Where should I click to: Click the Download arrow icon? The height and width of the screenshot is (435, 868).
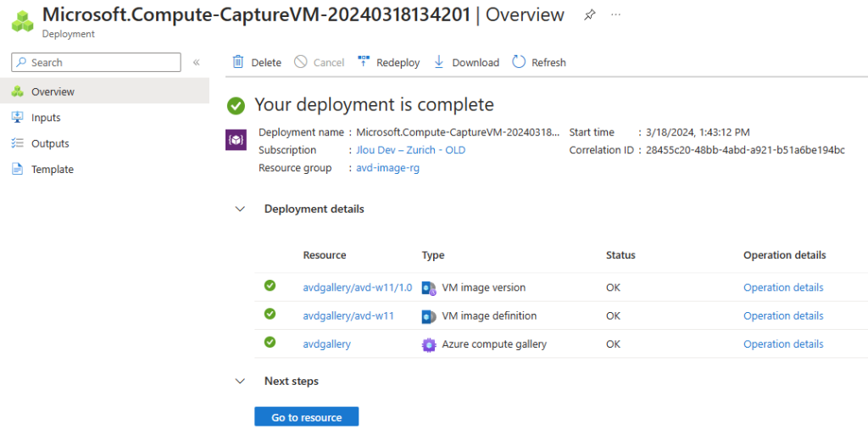click(439, 62)
